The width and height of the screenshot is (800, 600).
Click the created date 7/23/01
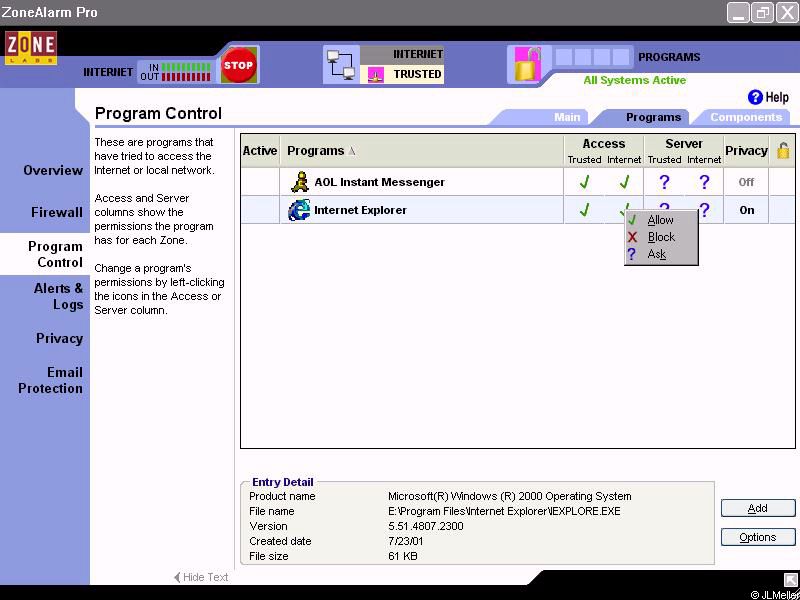(x=405, y=541)
